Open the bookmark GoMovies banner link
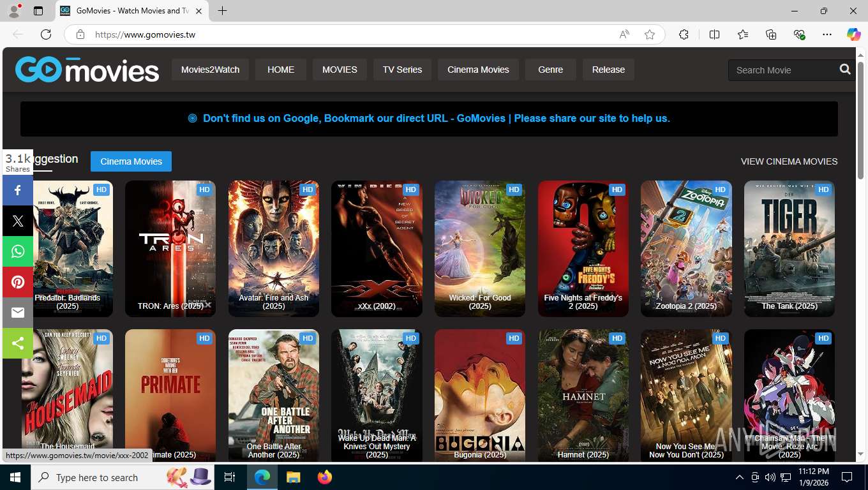The image size is (868, 490). click(x=429, y=118)
